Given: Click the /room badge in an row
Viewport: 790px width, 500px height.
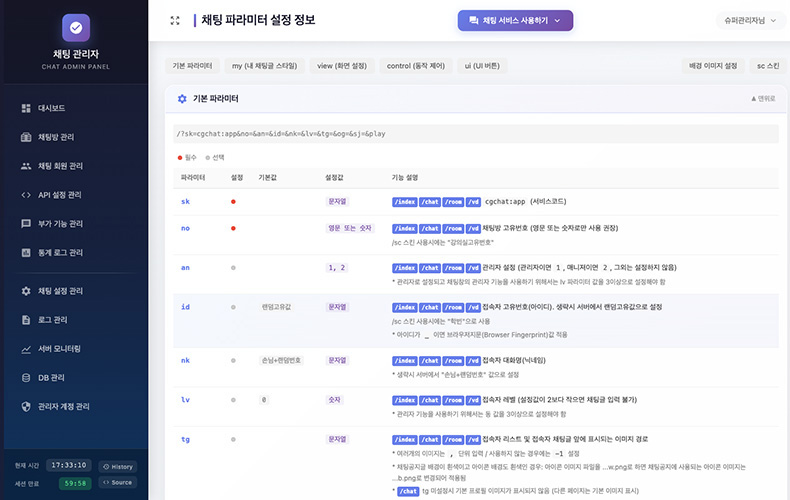Looking at the screenshot, I should point(453,268).
